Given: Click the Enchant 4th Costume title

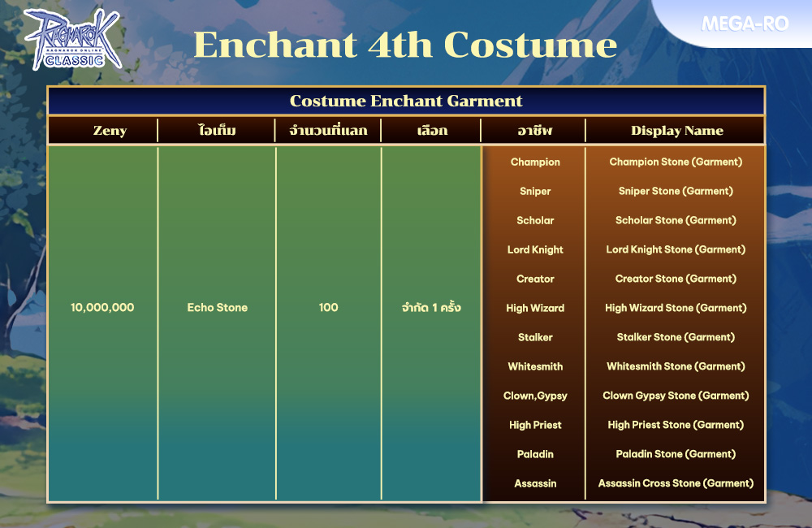Looking at the screenshot, I should [x=405, y=45].
